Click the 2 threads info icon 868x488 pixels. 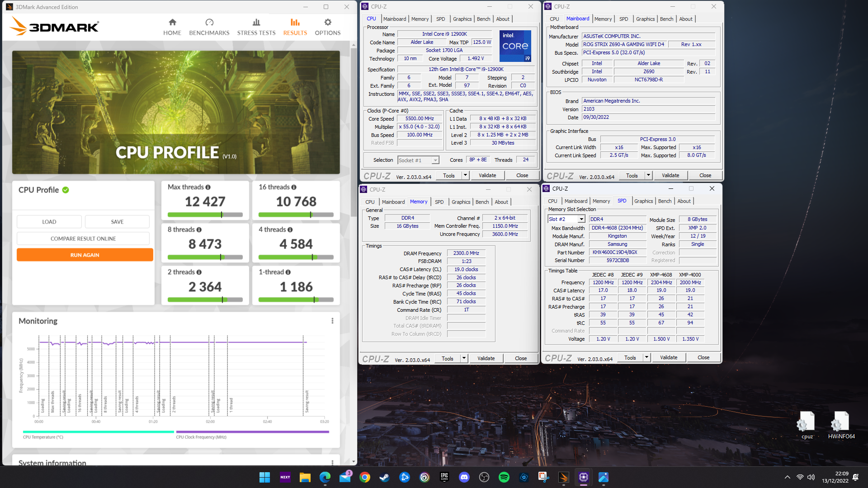point(199,272)
